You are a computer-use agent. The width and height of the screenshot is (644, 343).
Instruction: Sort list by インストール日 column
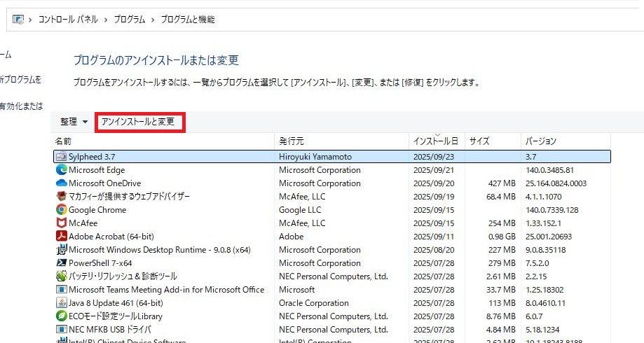436,141
